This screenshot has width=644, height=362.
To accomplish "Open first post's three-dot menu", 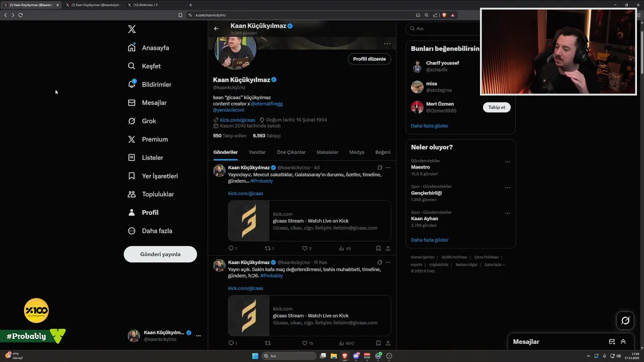I will (388, 167).
